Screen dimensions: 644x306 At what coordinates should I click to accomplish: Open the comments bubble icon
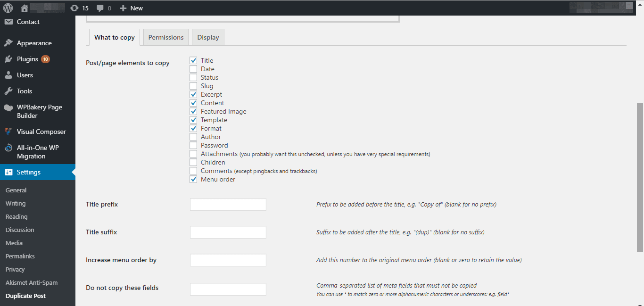click(x=100, y=8)
